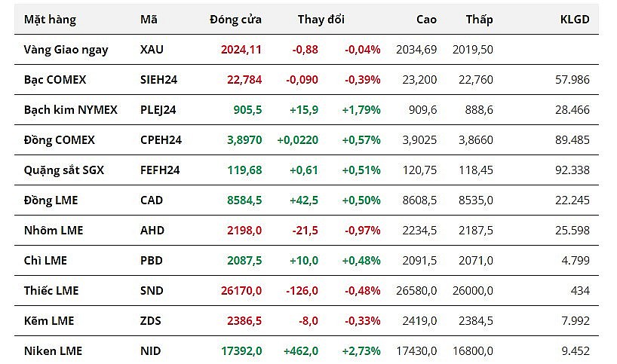This screenshot has height=364, width=617.
Task: Click the PLEJ24 ticker code
Action: tap(158, 110)
